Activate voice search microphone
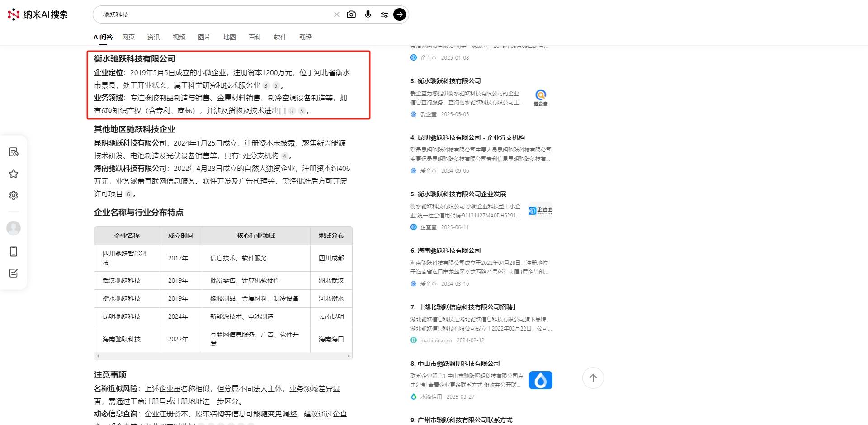The image size is (868, 425). pos(368,14)
